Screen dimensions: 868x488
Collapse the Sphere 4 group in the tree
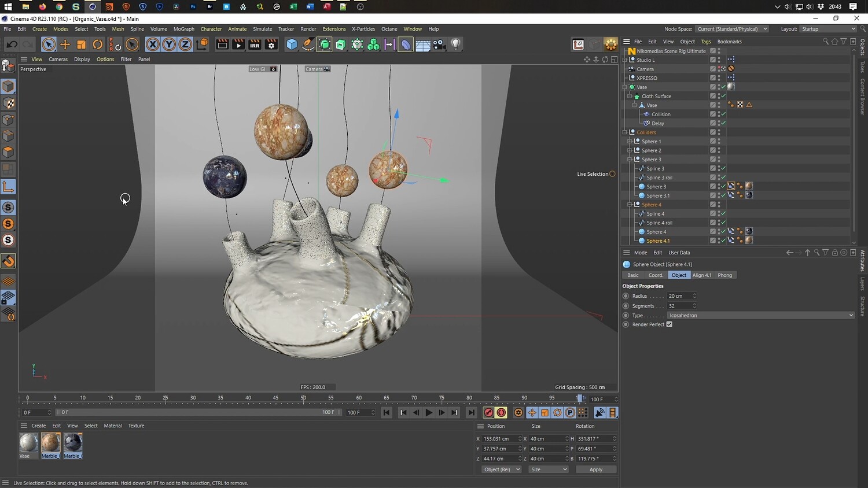(630, 205)
